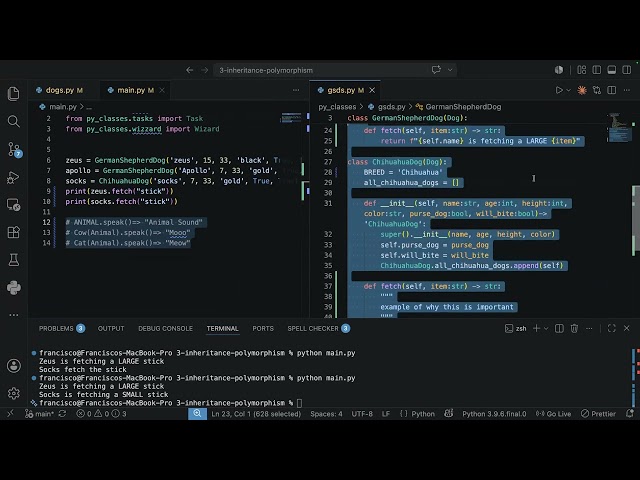Open the run options dropdown
The height and width of the screenshot is (480, 640).
coord(568,90)
